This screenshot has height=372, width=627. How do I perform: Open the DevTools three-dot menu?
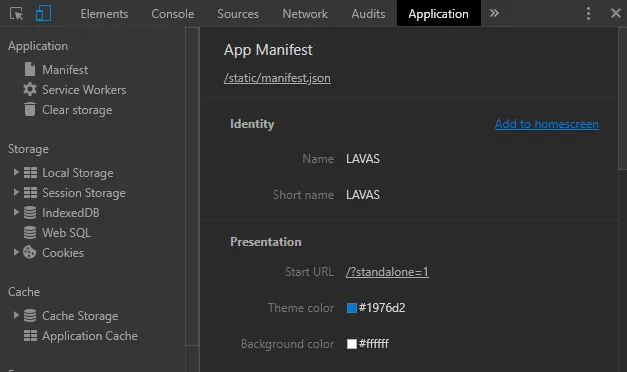click(588, 14)
